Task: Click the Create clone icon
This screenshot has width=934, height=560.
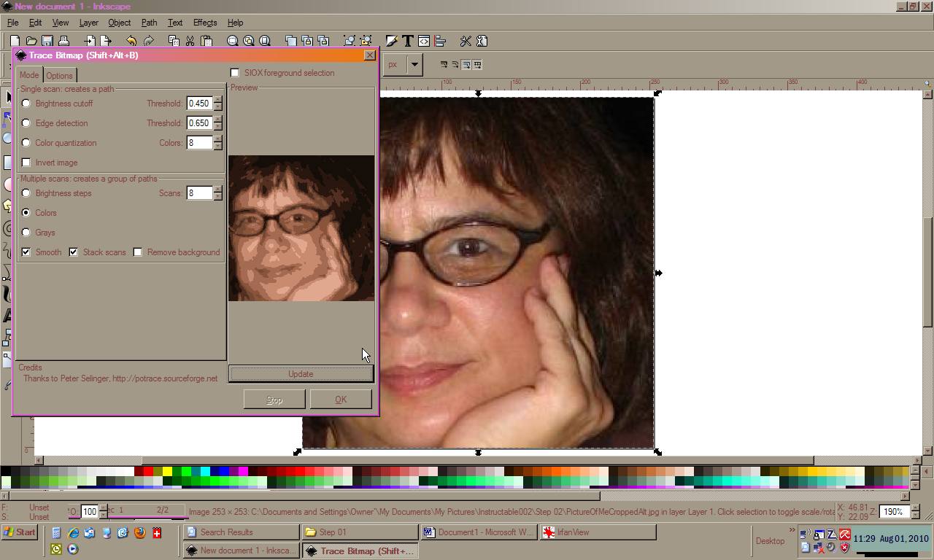Action: click(x=307, y=42)
